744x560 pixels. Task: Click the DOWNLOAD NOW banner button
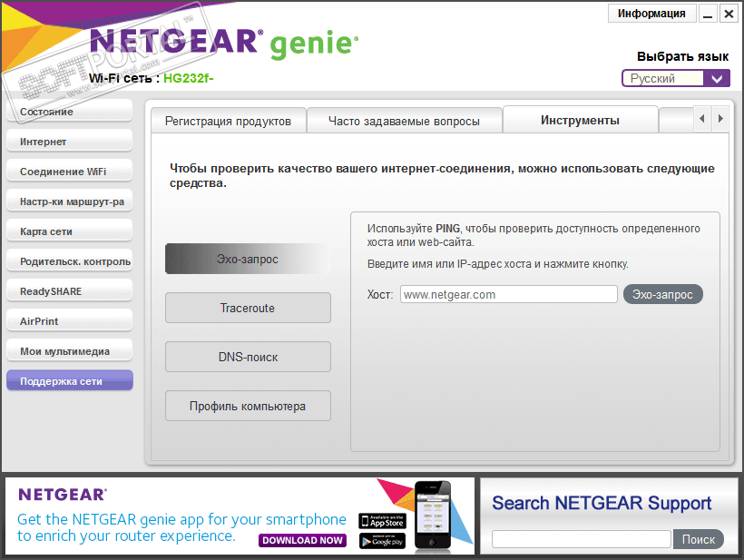click(x=303, y=540)
